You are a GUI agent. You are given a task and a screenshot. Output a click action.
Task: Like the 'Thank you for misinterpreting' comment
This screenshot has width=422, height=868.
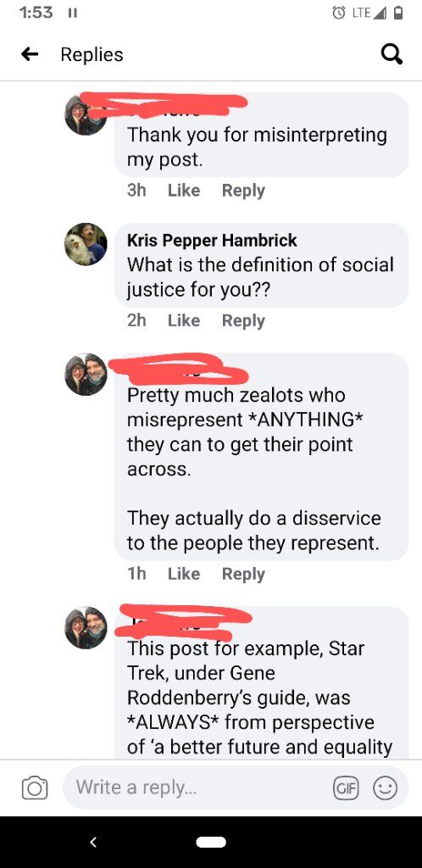coord(184,191)
